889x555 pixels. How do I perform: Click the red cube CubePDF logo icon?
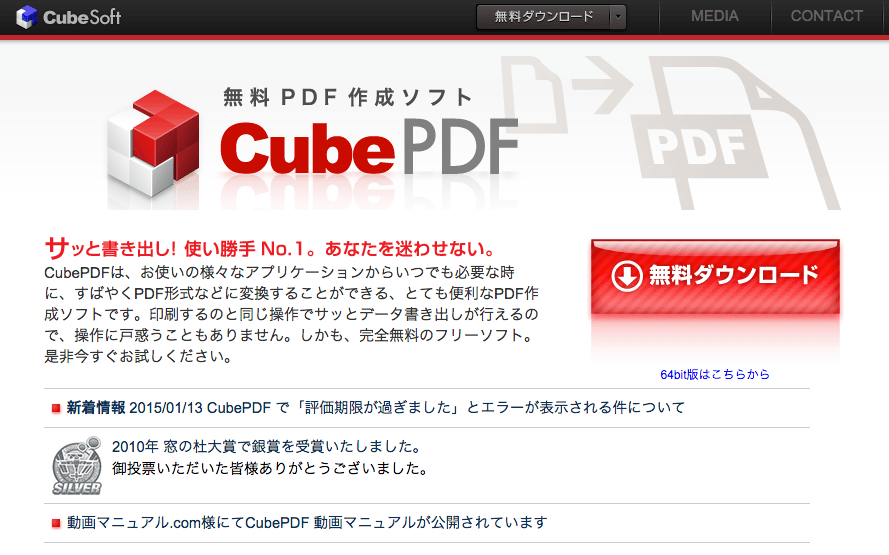(x=153, y=143)
